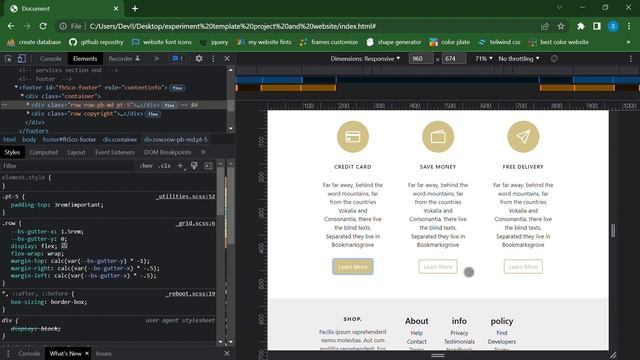
Task: Open the issues counter badge
Action: click(x=177, y=59)
